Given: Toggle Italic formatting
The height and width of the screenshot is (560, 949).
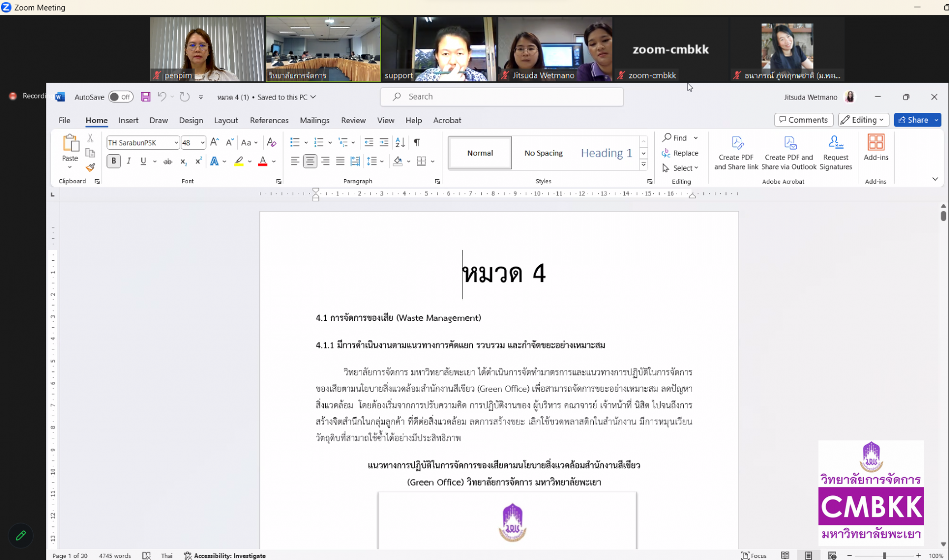Looking at the screenshot, I should pos(129,161).
